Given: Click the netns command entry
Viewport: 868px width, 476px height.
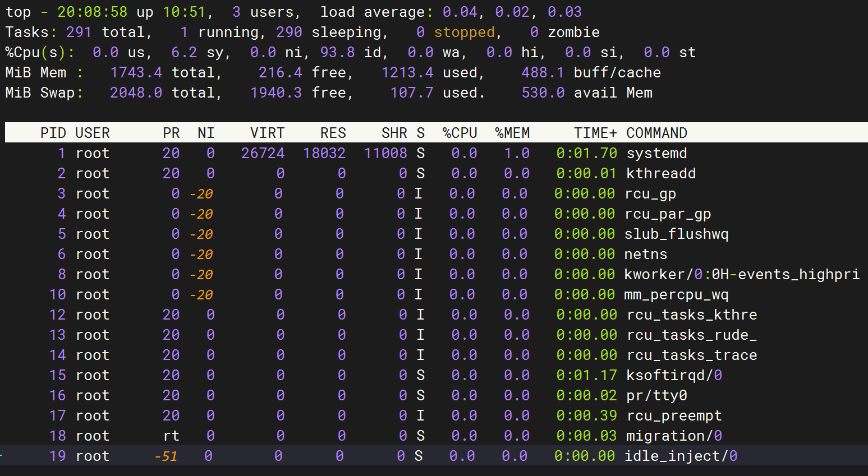Looking at the screenshot, I should pos(646,254).
